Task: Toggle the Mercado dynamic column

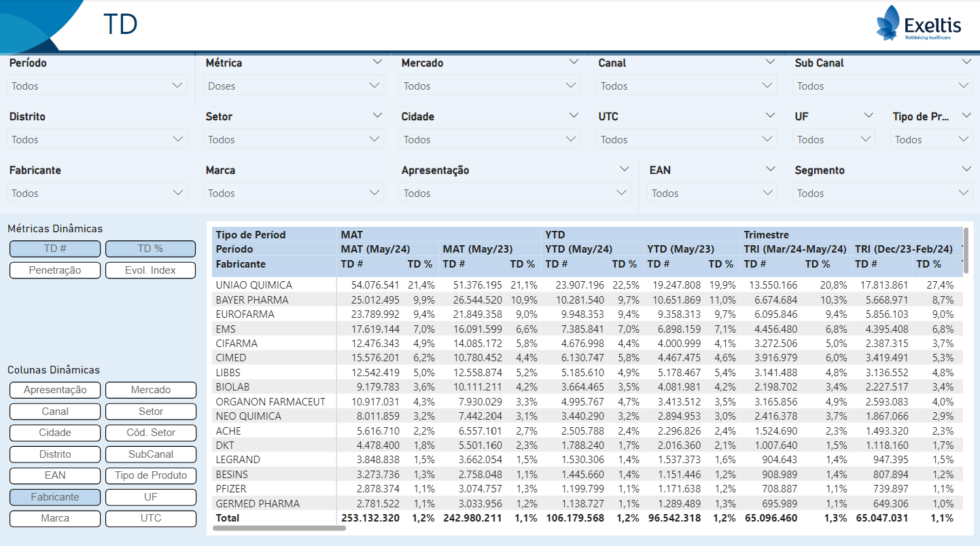Action: [x=150, y=390]
